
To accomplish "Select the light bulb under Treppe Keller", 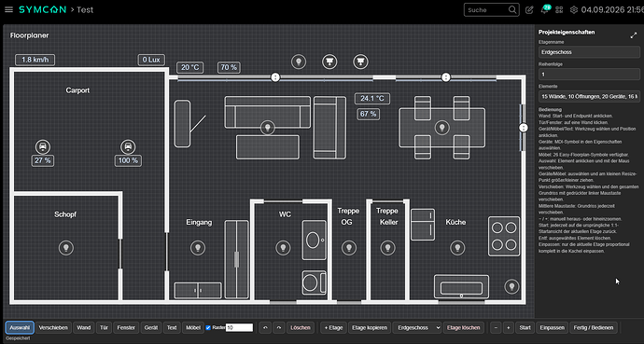I will pyautogui.click(x=387, y=248).
